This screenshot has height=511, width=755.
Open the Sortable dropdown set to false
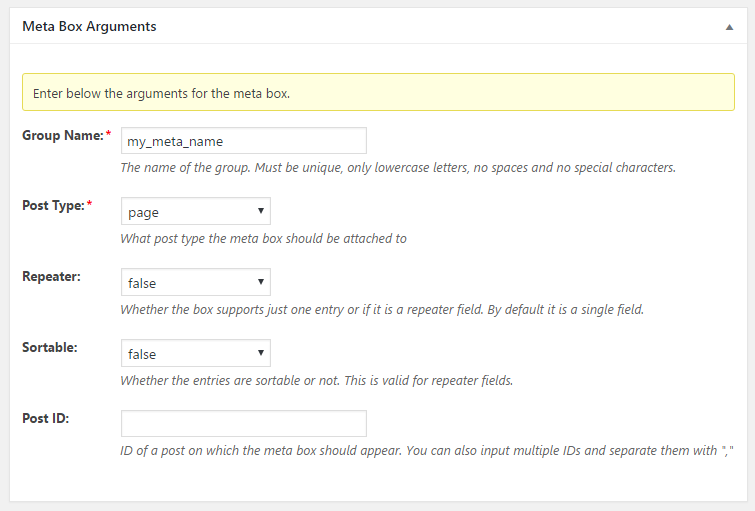coord(195,353)
